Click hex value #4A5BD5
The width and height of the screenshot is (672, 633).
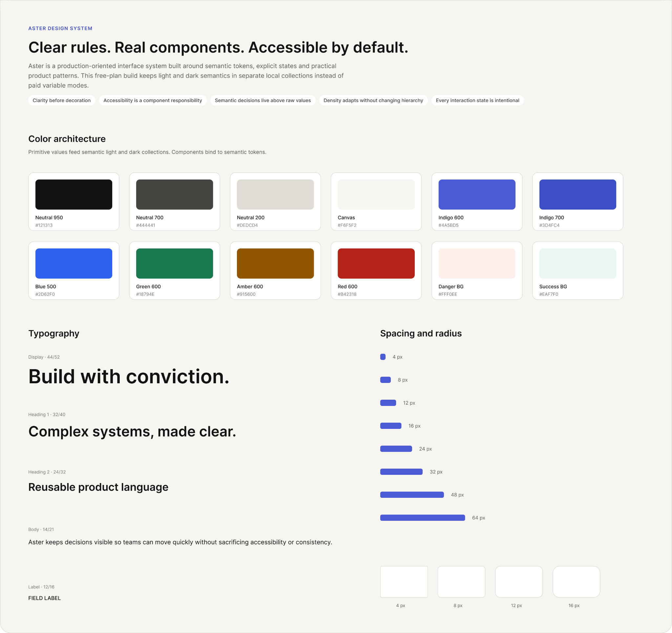point(448,225)
